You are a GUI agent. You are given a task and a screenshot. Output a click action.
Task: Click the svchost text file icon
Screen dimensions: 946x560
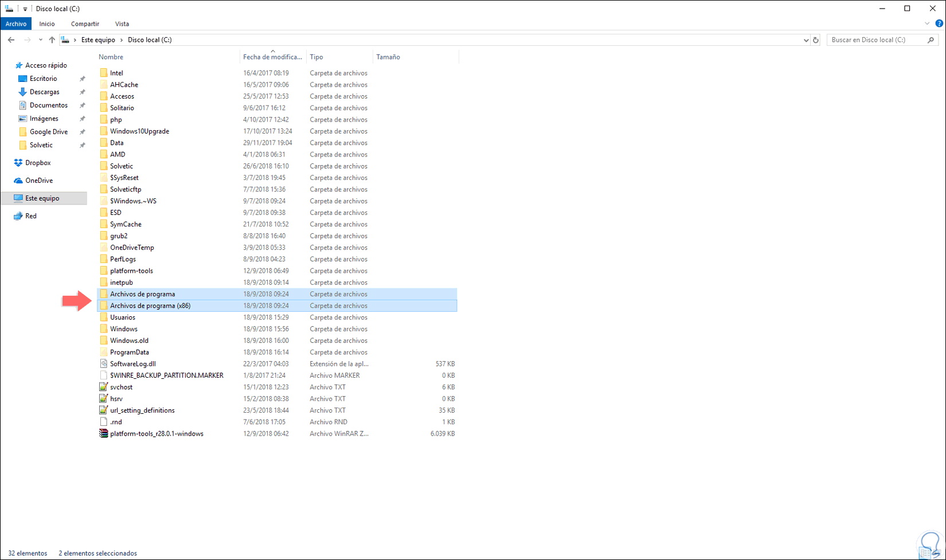(103, 387)
